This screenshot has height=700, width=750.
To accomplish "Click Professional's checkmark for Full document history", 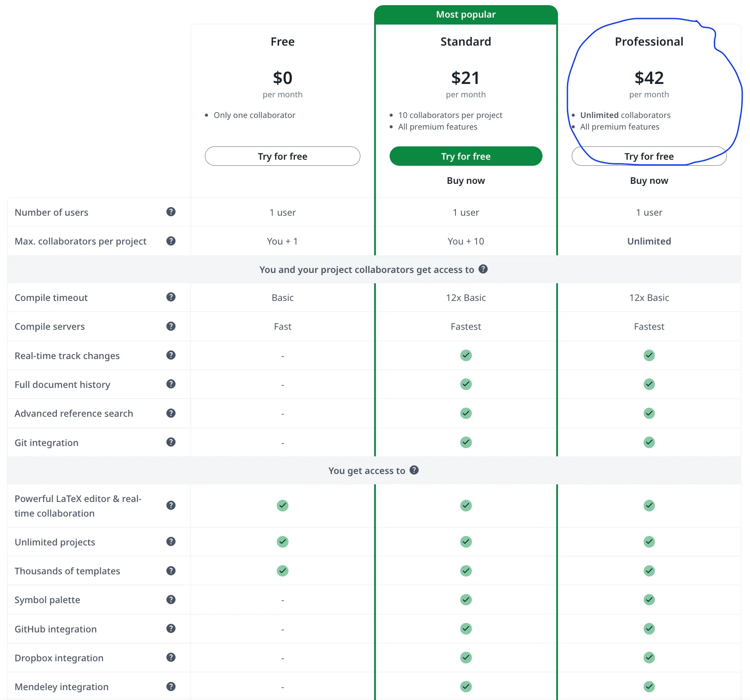I will (649, 384).
